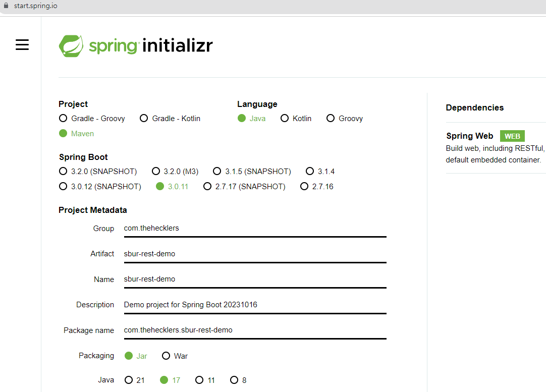The image size is (546, 392).
Task: Click the Spring Boot section heading
Action: point(83,157)
